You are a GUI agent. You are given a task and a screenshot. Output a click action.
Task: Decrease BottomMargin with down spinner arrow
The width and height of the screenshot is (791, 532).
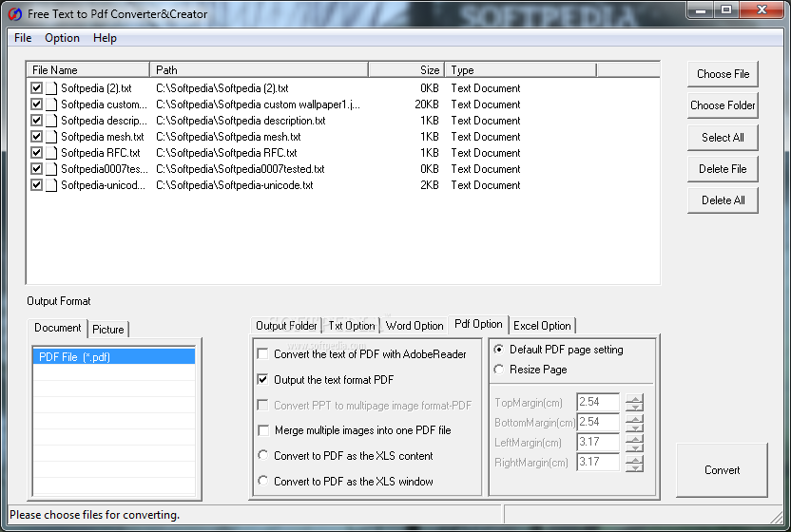(635, 427)
